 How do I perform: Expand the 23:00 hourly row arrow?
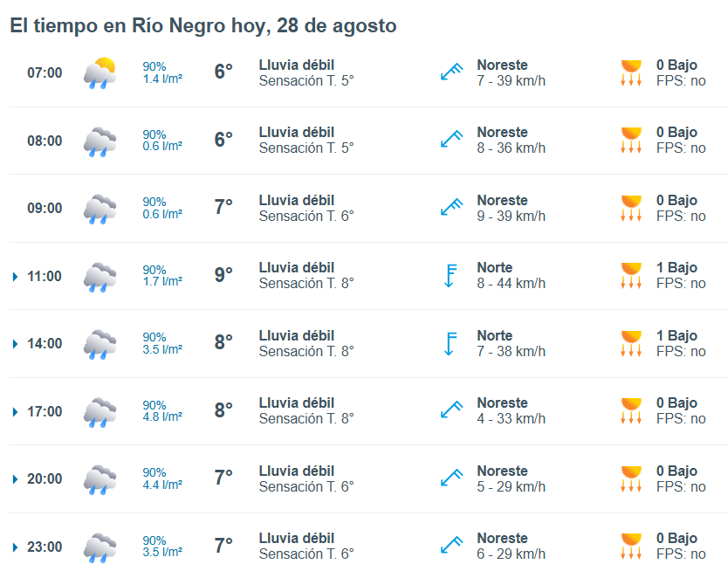coord(16,547)
